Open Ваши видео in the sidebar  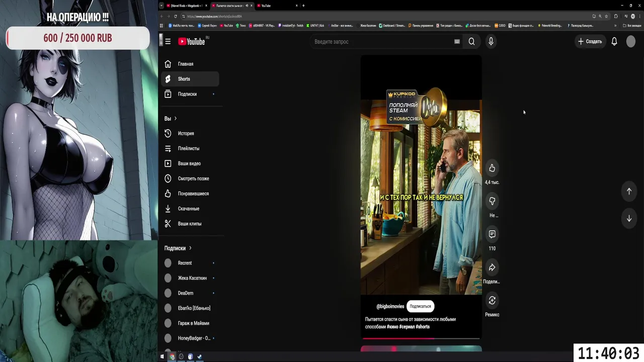point(190,163)
